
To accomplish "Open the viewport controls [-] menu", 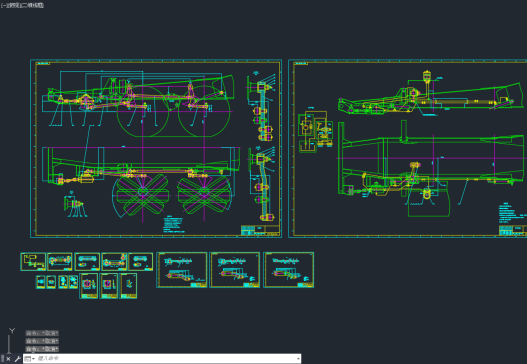I will point(3,5).
